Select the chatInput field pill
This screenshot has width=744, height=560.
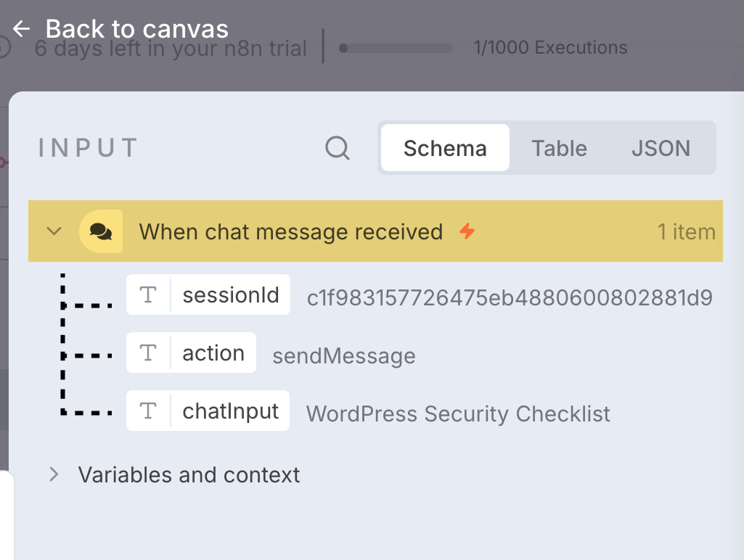point(230,411)
